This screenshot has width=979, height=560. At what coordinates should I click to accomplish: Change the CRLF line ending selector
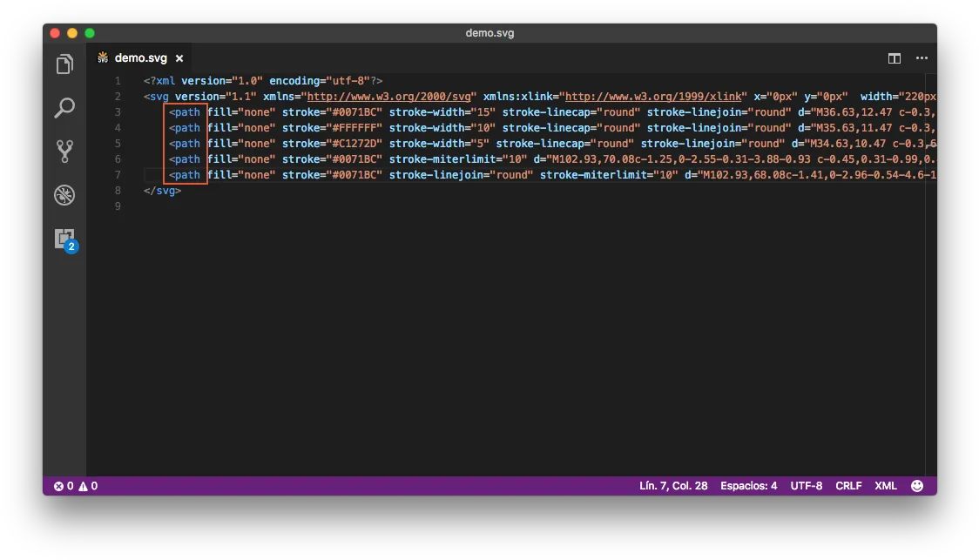point(848,486)
